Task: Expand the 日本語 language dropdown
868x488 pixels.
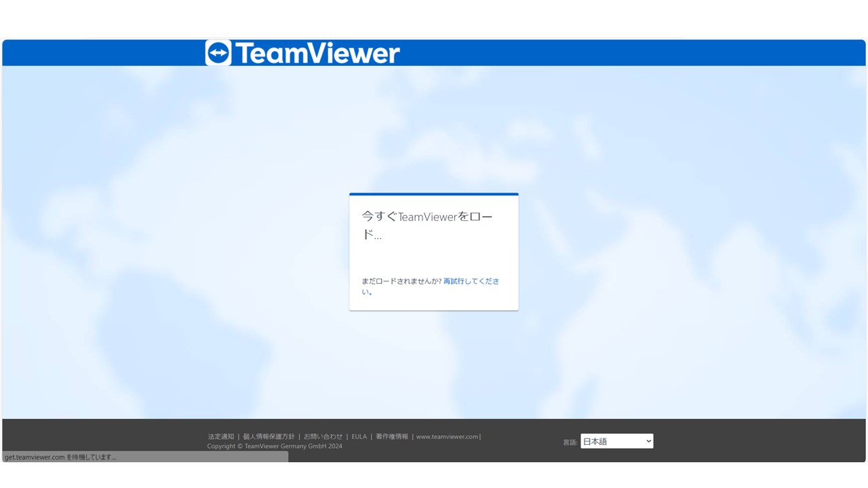Action: [x=617, y=441]
